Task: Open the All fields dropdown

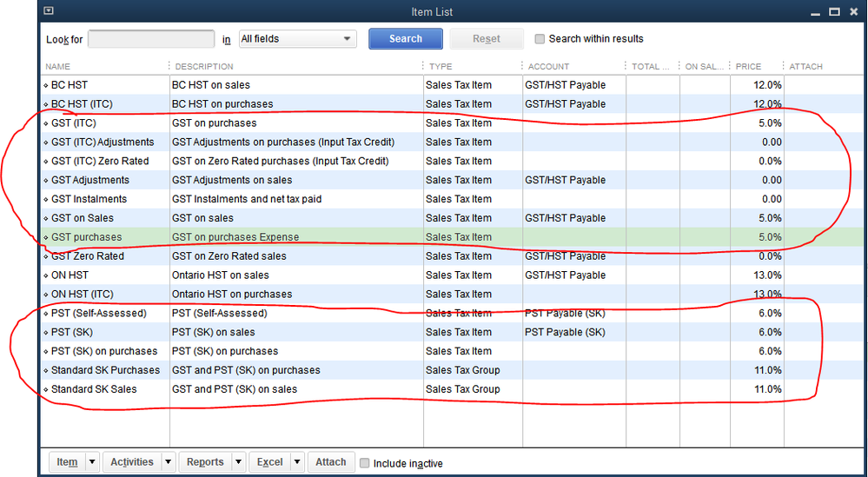Action: [298, 39]
